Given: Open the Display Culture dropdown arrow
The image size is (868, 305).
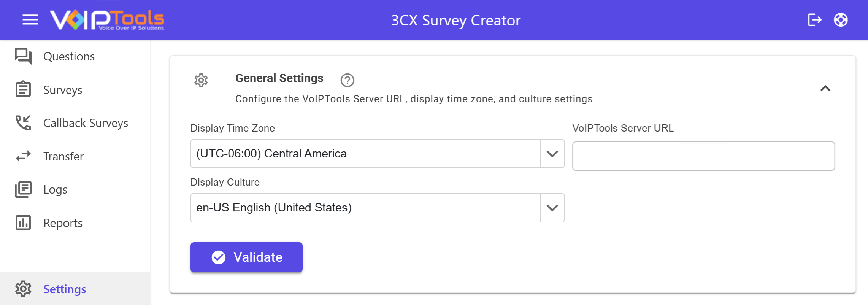Looking at the screenshot, I should click(x=552, y=208).
